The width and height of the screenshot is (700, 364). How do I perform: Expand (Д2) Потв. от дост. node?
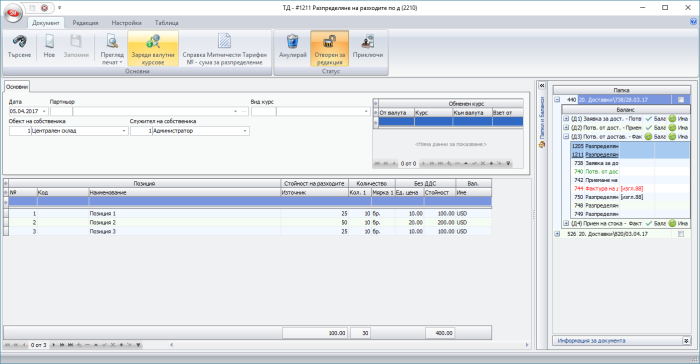566,128
